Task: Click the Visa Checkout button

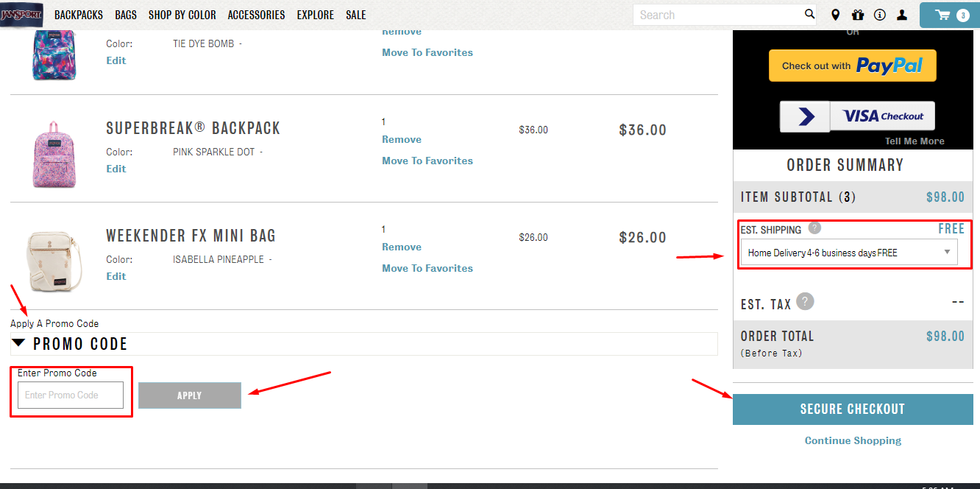Action: tap(857, 116)
